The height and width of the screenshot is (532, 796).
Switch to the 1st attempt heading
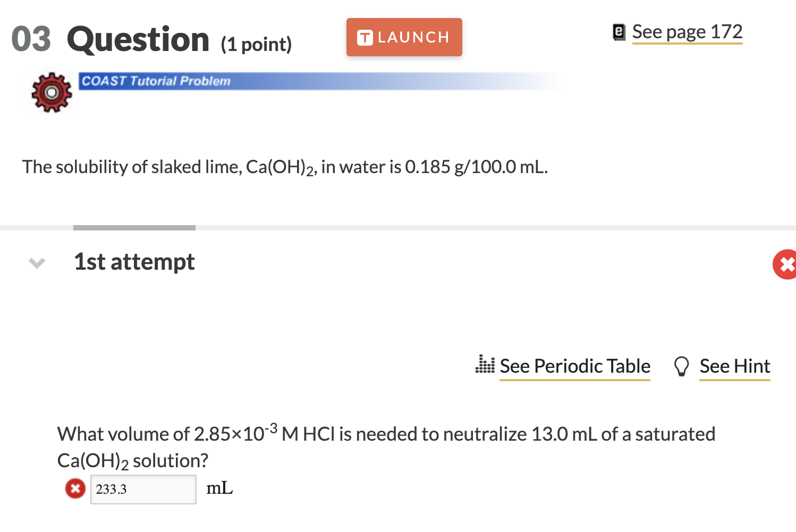tap(133, 261)
